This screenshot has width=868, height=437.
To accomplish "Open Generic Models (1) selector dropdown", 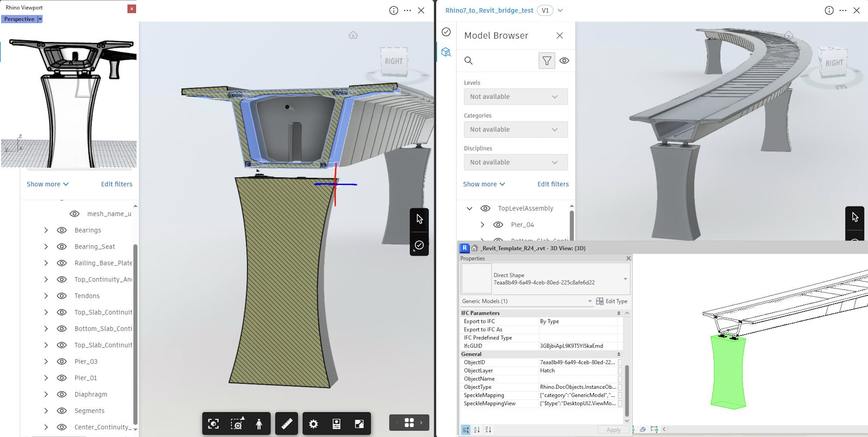I will point(527,301).
